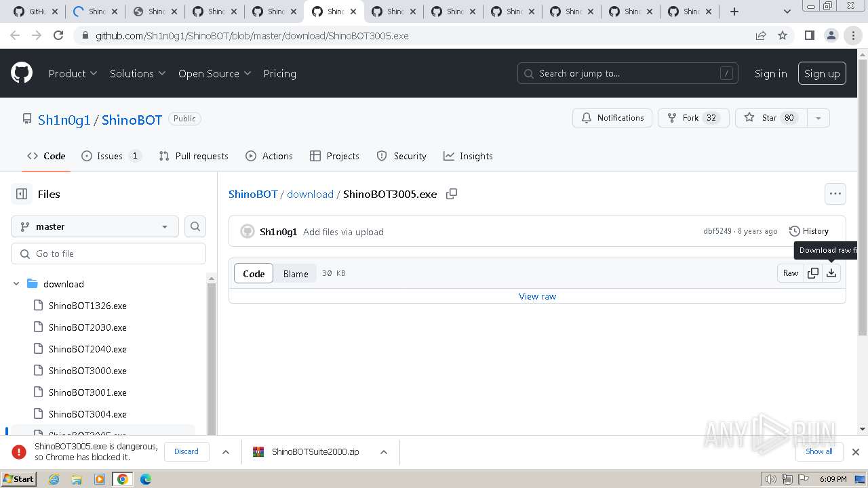Expand the Open Source menu
The height and width of the screenshot is (488, 868).
click(x=214, y=73)
